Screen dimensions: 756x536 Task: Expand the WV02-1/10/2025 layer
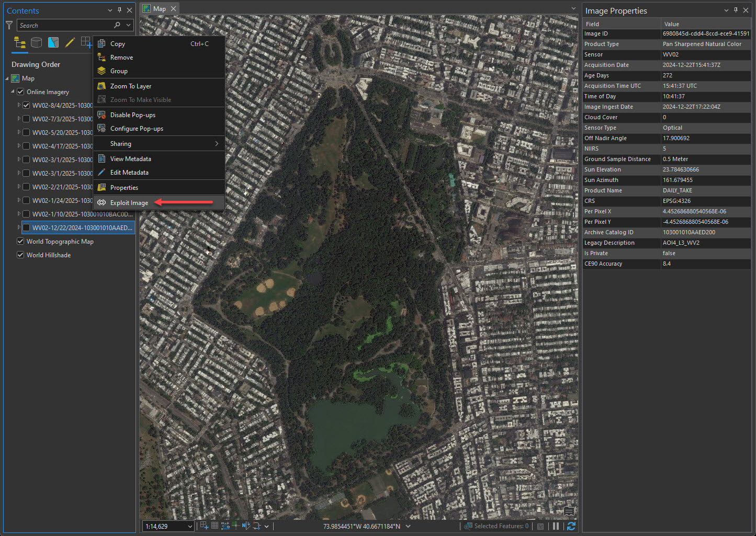coord(19,214)
